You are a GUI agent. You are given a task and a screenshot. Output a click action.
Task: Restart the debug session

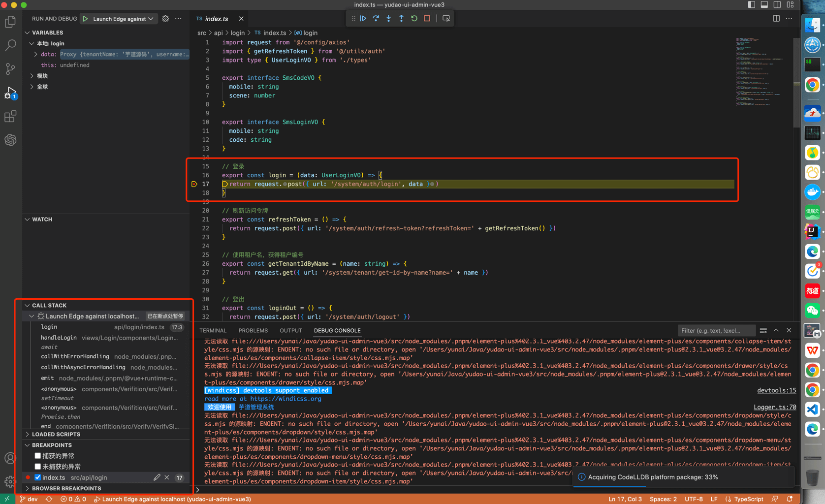(414, 18)
